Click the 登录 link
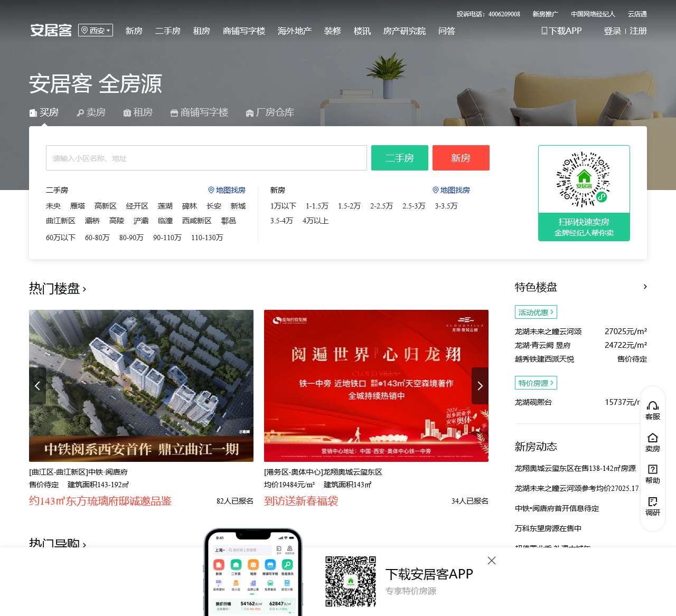 click(x=613, y=31)
